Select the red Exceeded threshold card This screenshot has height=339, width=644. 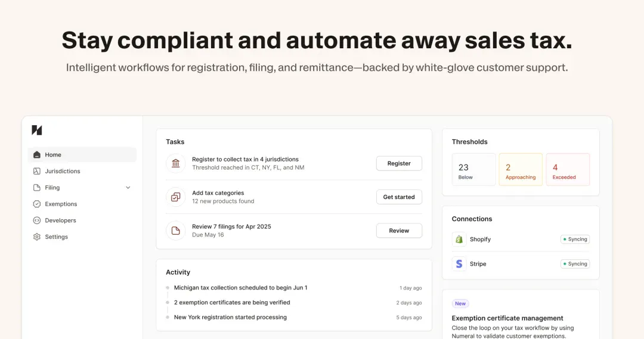[x=568, y=169]
